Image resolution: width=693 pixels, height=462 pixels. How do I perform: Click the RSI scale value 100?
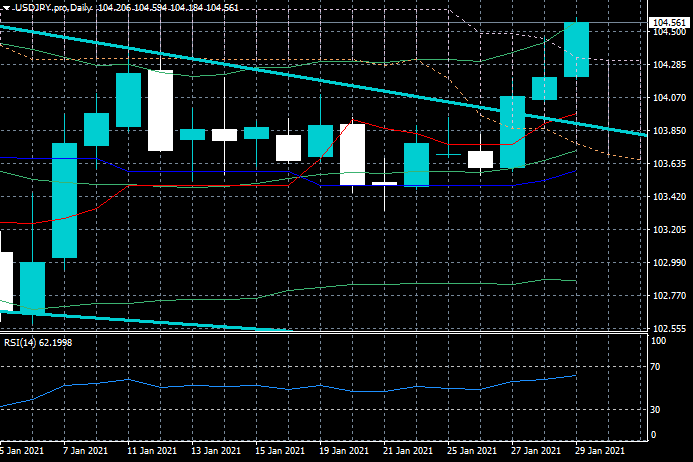[x=659, y=340]
